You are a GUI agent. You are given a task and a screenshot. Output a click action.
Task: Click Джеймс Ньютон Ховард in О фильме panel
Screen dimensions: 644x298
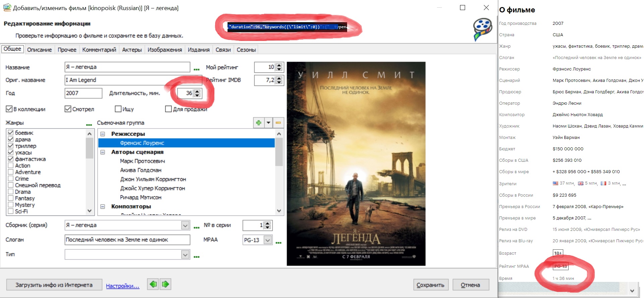[578, 114]
